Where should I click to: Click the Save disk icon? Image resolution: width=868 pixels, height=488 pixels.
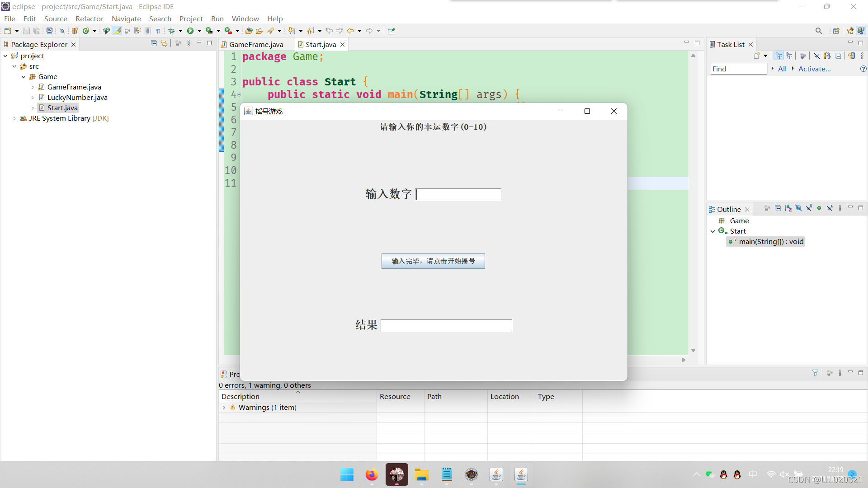[26, 31]
